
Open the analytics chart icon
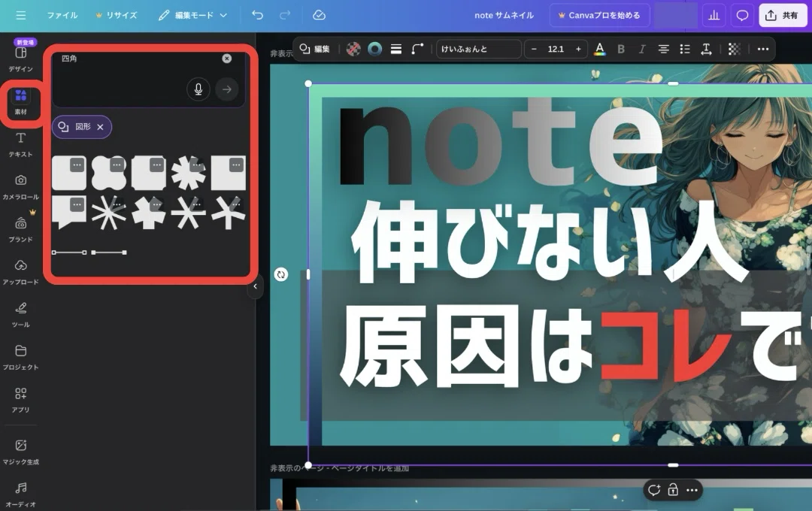(714, 16)
